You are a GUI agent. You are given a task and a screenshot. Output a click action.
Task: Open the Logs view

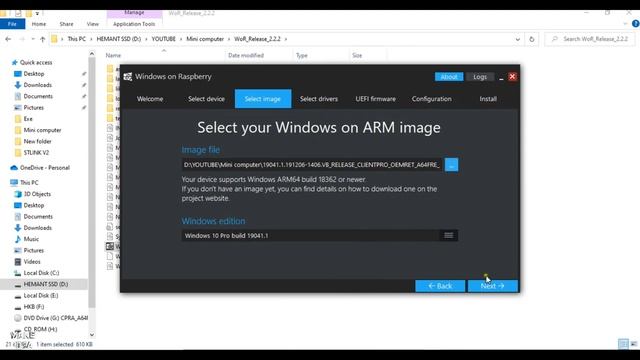480,77
